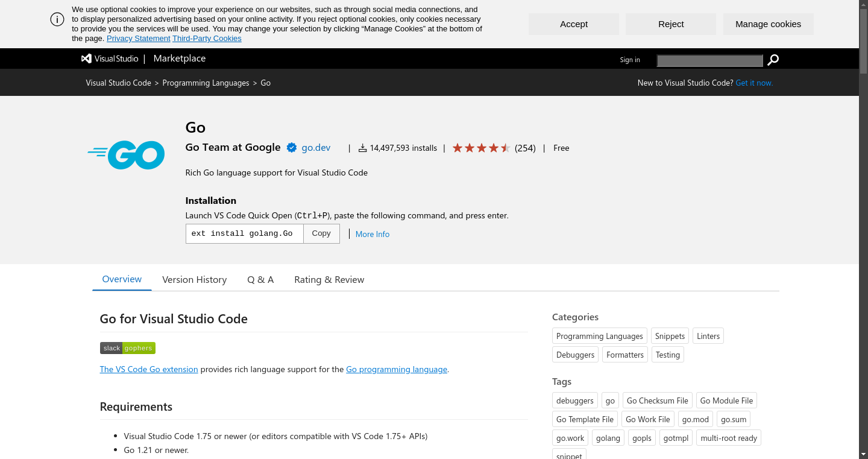Click the gopls tag
Image resolution: width=868 pixels, height=459 pixels.
pos(642,438)
